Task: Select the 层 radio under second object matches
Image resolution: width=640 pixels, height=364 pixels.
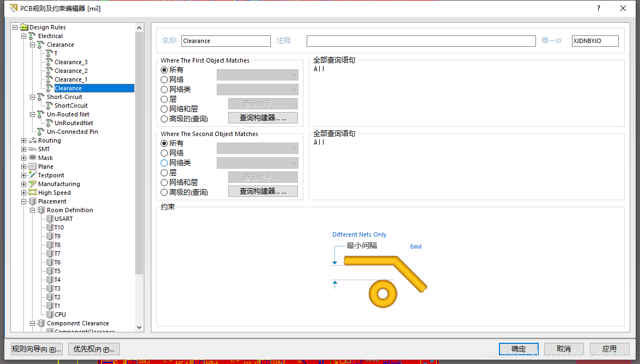Action: tap(164, 172)
